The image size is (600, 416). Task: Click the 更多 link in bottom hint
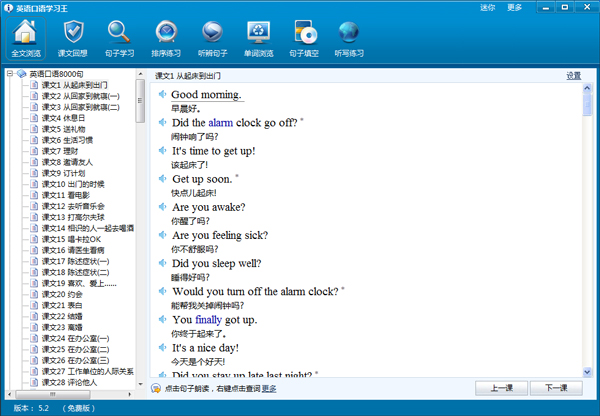point(269,388)
